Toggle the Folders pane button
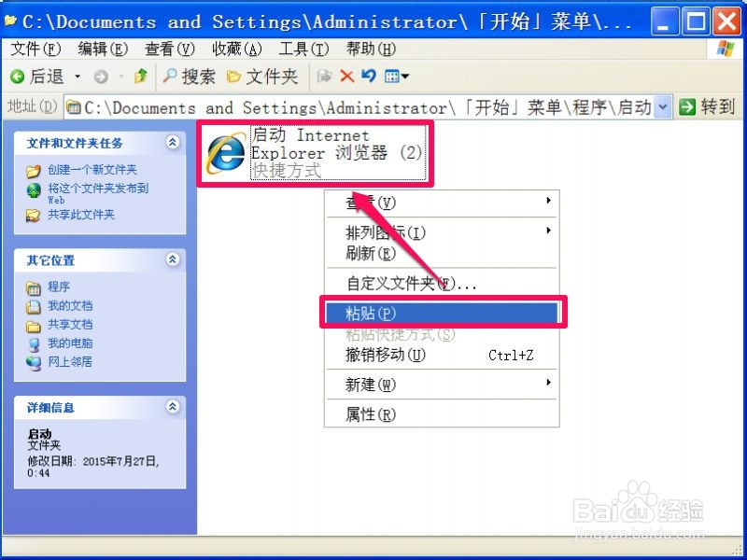The width and height of the screenshot is (747, 560). point(262,77)
